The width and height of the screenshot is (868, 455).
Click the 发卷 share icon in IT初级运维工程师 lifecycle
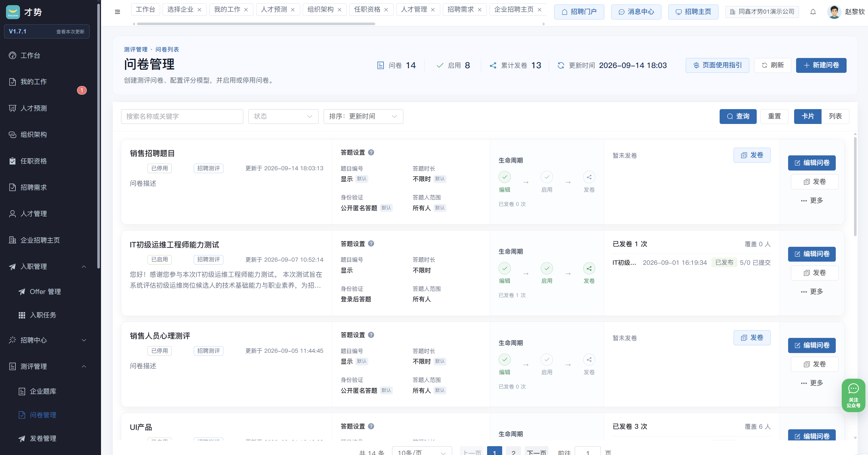[x=589, y=268]
